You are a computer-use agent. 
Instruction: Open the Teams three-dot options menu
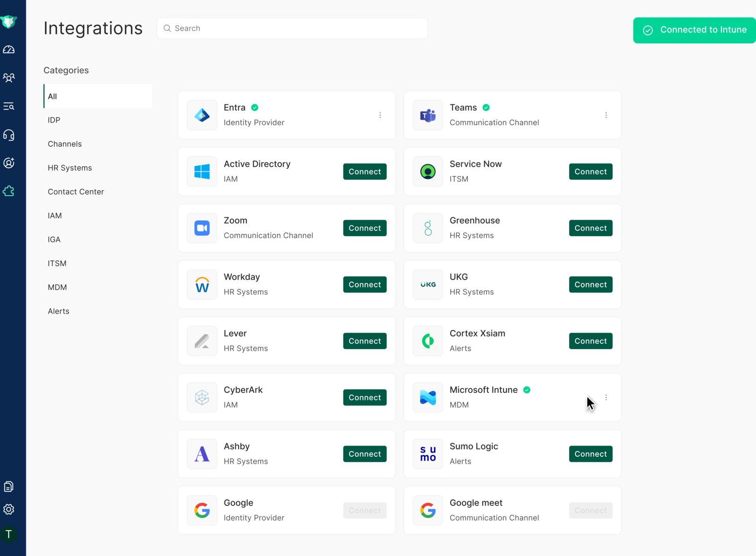point(606,115)
